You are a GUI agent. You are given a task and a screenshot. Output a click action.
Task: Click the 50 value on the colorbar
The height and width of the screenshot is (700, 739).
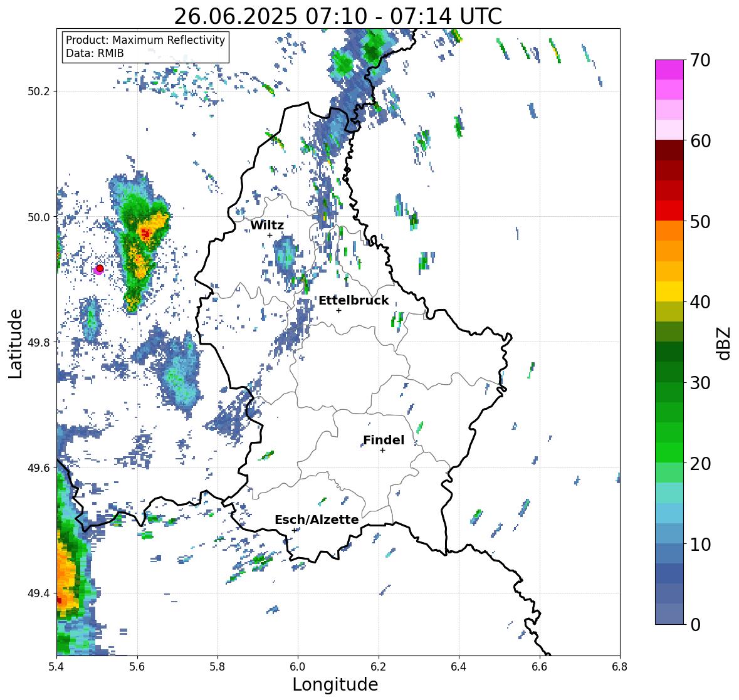pyautogui.click(x=700, y=221)
